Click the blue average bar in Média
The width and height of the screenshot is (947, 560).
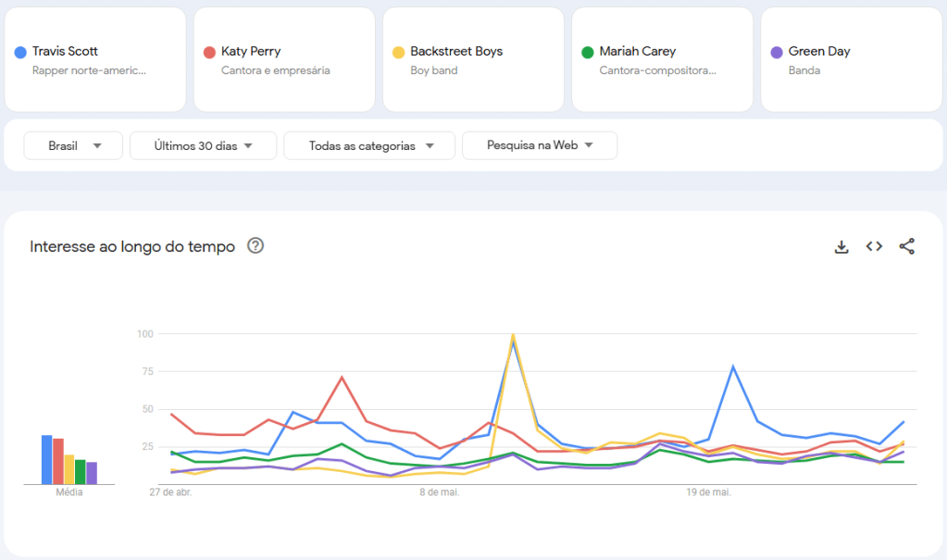tap(46, 460)
